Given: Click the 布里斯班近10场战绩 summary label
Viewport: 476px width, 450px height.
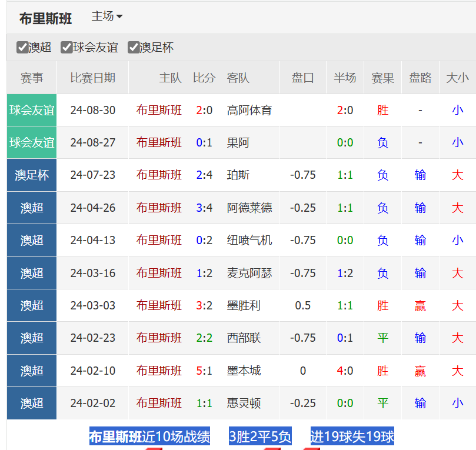Looking at the screenshot, I should 149,436.
